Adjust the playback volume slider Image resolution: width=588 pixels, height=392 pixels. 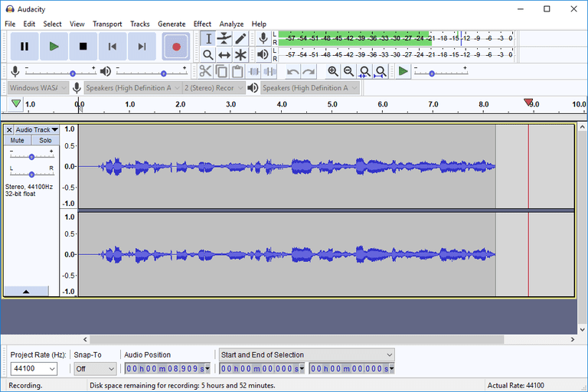point(164,73)
